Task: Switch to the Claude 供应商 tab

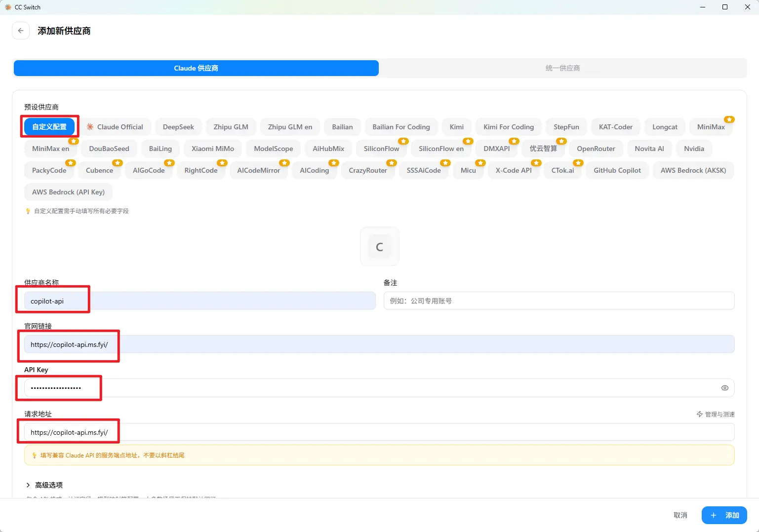Action: 196,68
